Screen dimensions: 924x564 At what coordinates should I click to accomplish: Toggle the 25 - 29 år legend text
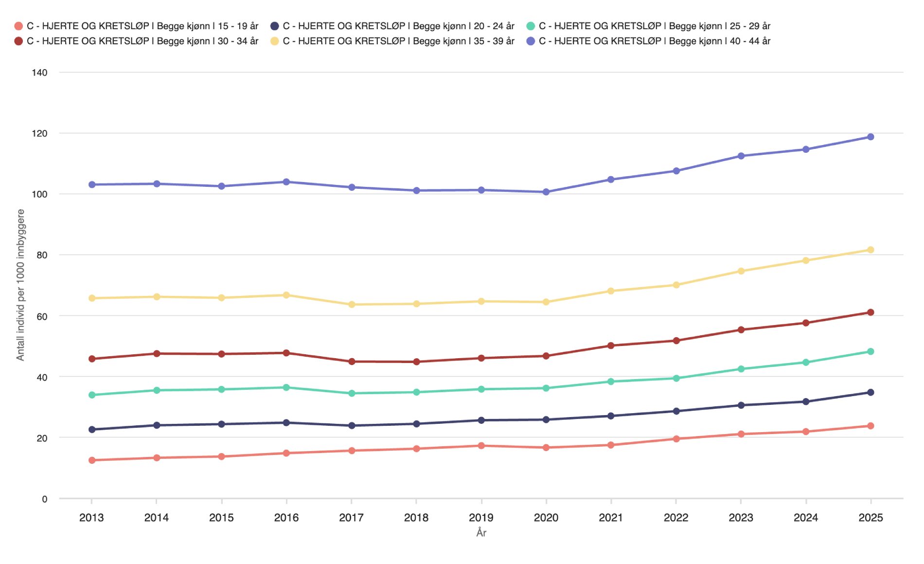654,26
